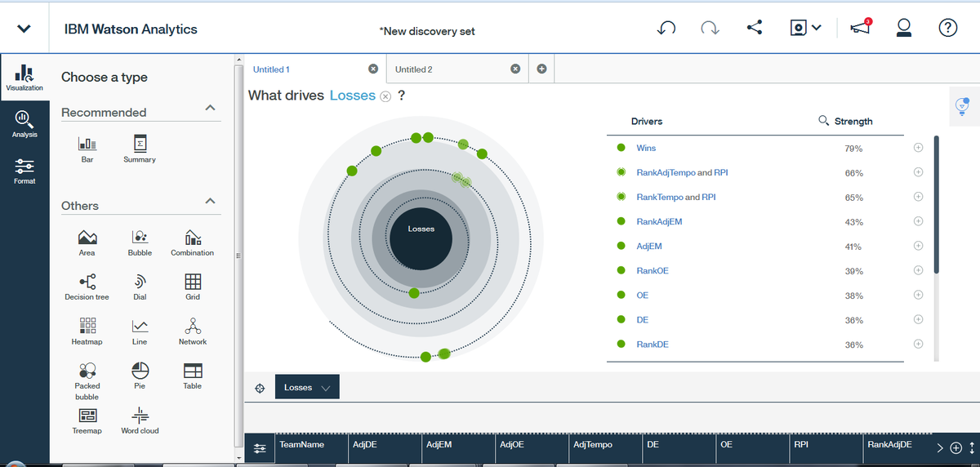Open the main menu chevron
The width and height of the screenshot is (980, 467).
(24, 29)
